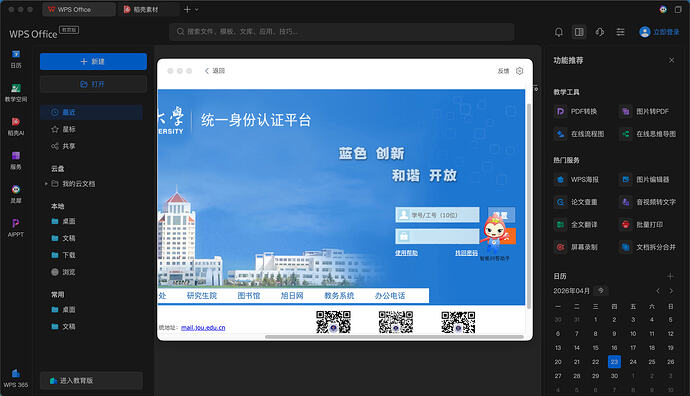This screenshot has width=690, height=396.
Task: Open the 找回密码 link
Action: click(x=466, y=253)
